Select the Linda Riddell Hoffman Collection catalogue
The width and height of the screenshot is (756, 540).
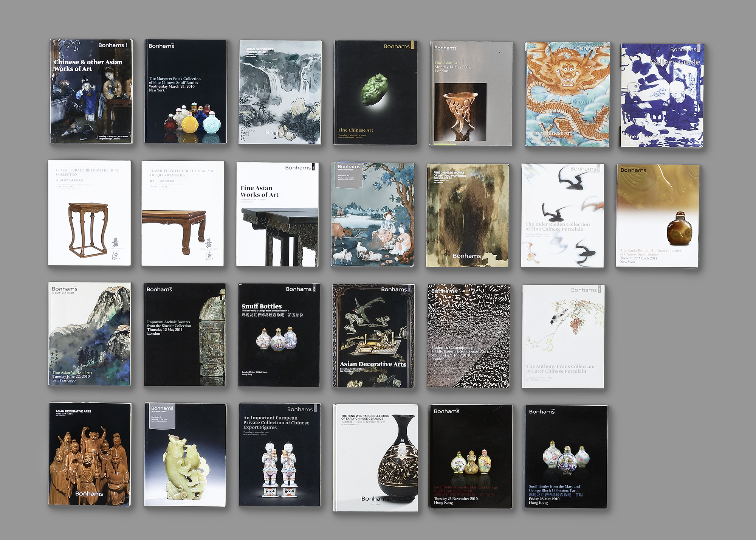(x=657, y=216)
